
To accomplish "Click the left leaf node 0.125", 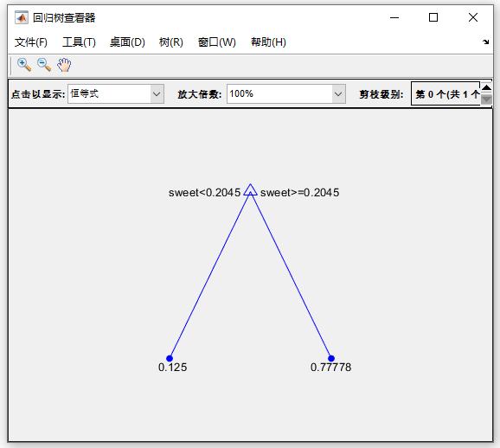I will (170, 358).
